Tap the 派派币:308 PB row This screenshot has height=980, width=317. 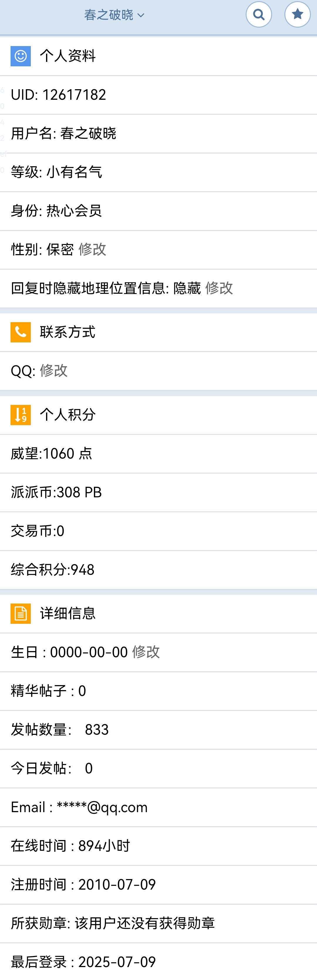click(158, 492)
